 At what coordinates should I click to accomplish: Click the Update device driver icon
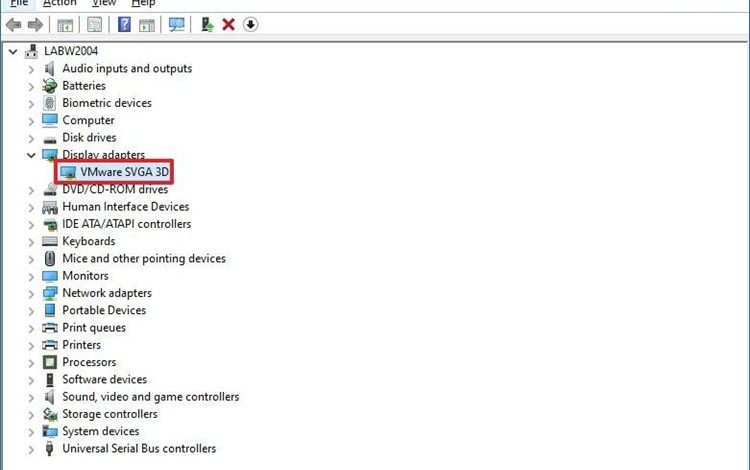pyautogui.click(x=207, y=24)
